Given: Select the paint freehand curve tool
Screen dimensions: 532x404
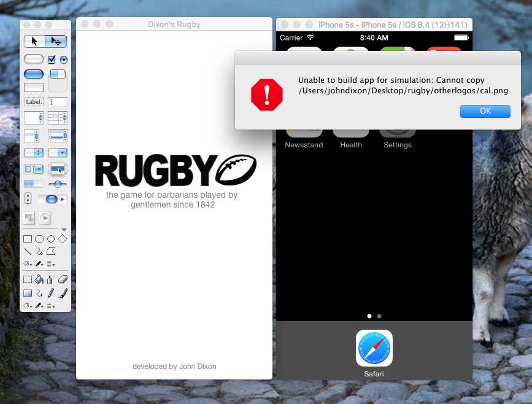Looking at the screenshot, I should (39, 293).
